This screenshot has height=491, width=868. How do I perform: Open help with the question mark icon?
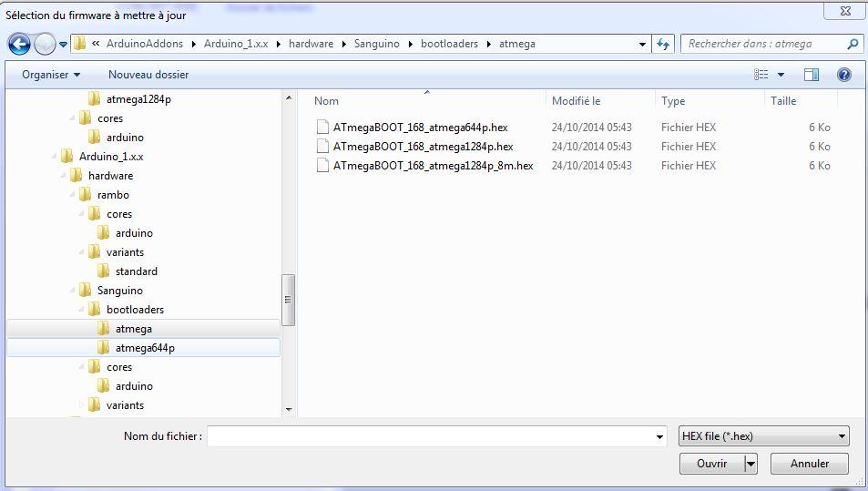pyautogui.click(x=844, y=75)
